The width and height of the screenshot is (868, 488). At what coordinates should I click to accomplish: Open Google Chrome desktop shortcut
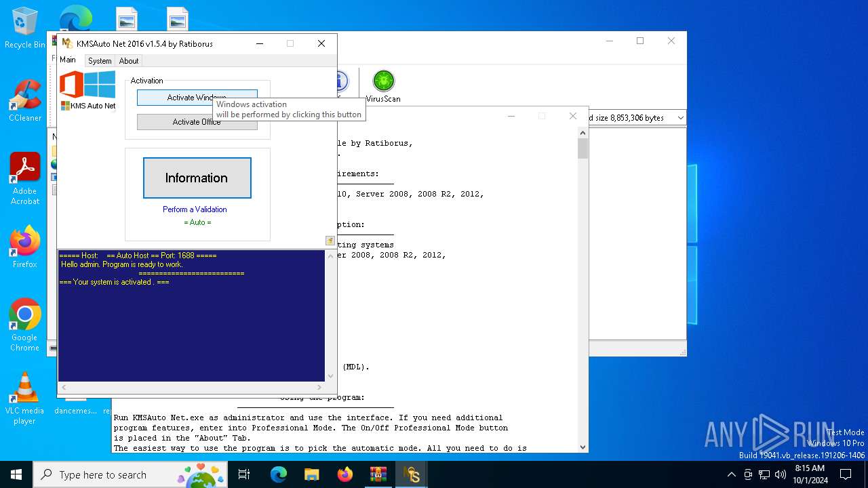tap(24, 325)
